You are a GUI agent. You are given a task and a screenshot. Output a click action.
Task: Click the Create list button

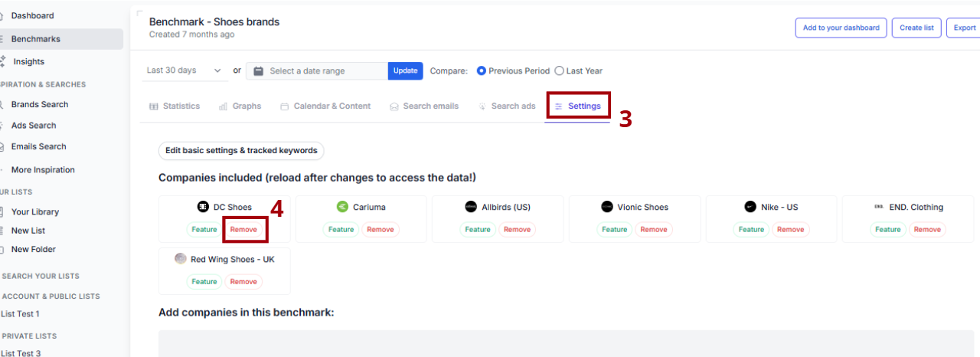916,28
